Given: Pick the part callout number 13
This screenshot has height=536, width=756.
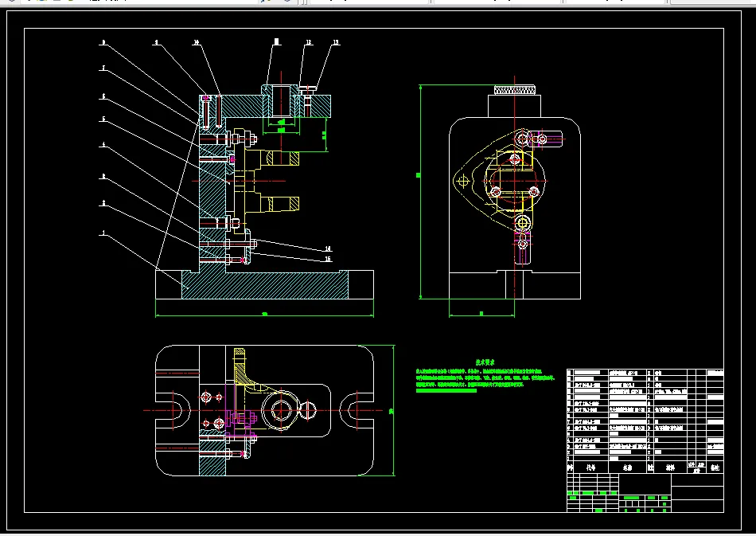Looking at the screenshot, I should 336,42.
